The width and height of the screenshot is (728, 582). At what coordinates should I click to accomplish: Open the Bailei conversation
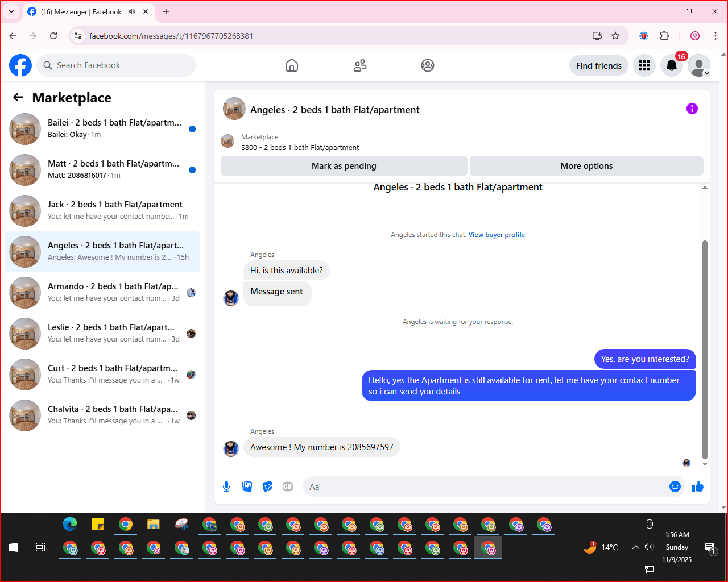click(x=102, y=129)
